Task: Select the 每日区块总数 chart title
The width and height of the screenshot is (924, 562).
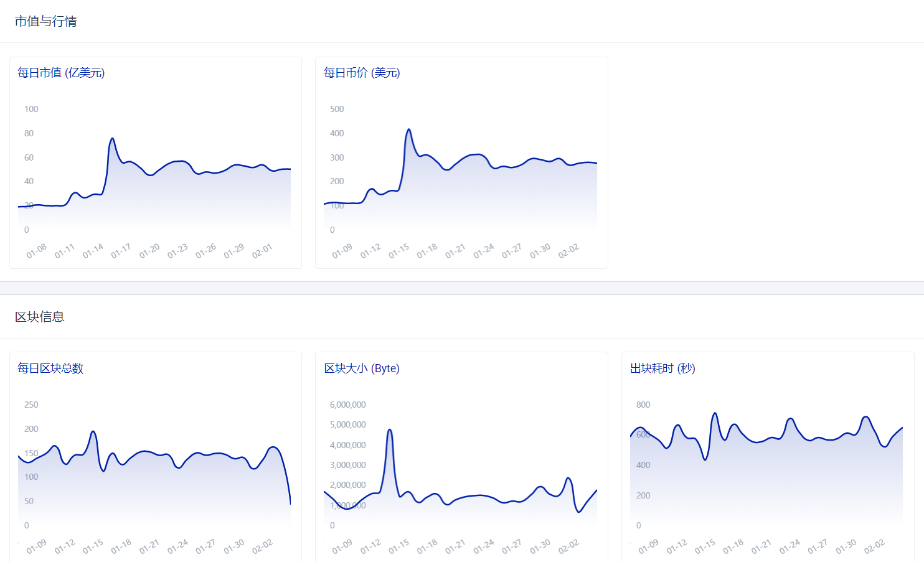Action: (x=50, y=368)
